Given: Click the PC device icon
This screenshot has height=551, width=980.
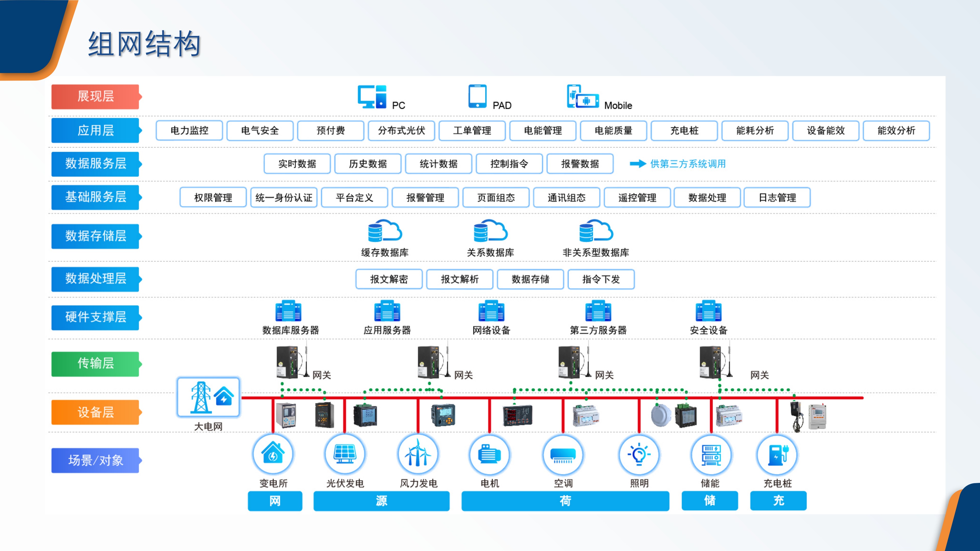Looking at the screenshot, I should [x=372, y=97].
